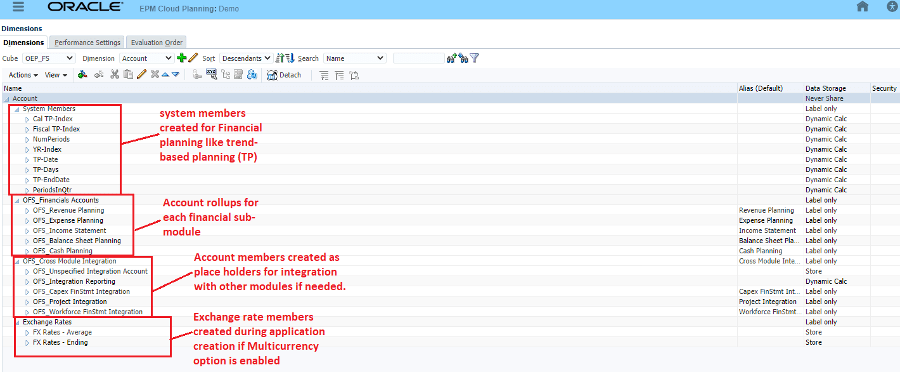The width and height of the screenshot is (900, 372).
Task: Go to the Home icon
Action: [862, 7]
